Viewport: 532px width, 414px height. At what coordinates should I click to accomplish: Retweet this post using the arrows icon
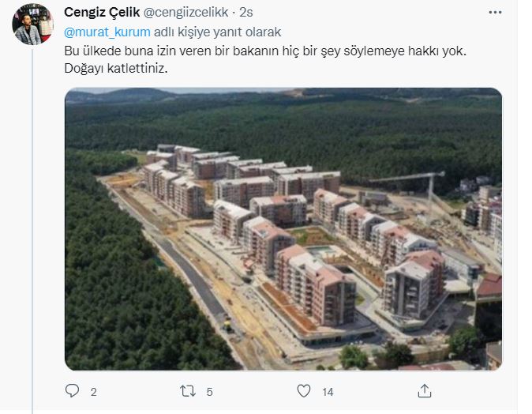click(188, 391)
